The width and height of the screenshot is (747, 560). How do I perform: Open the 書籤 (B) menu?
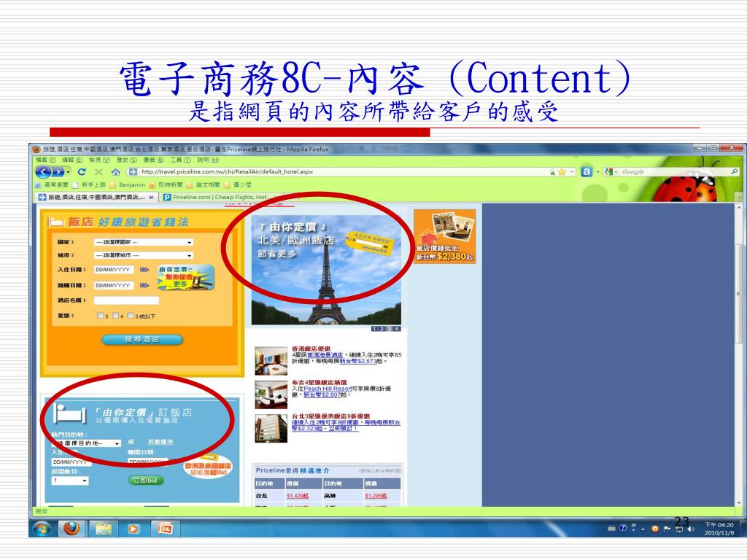(x=153, y=160)
